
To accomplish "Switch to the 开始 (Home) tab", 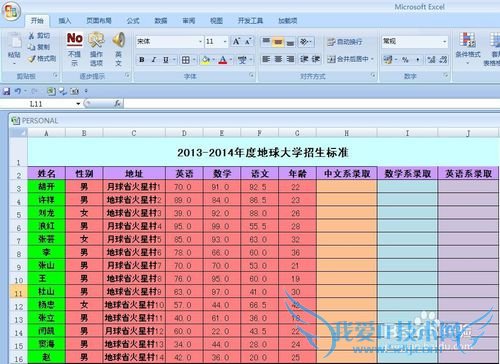I will pos(37,21).
